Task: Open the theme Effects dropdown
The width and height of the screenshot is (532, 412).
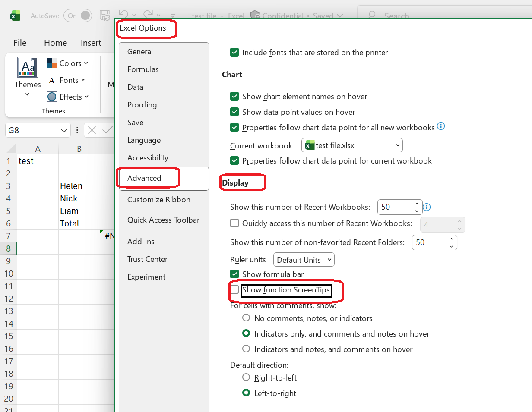Action: pos(68,97)
